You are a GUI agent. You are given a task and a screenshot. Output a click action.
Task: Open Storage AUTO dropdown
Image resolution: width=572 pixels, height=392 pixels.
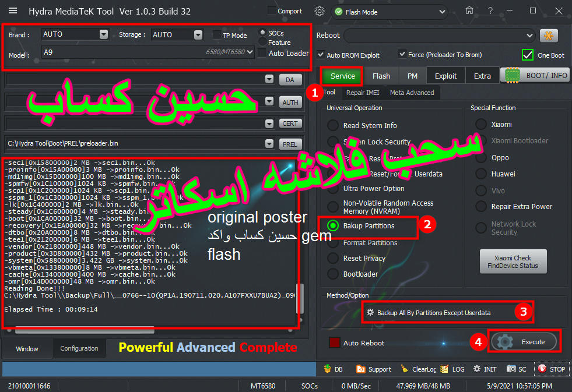pos(198,34)
